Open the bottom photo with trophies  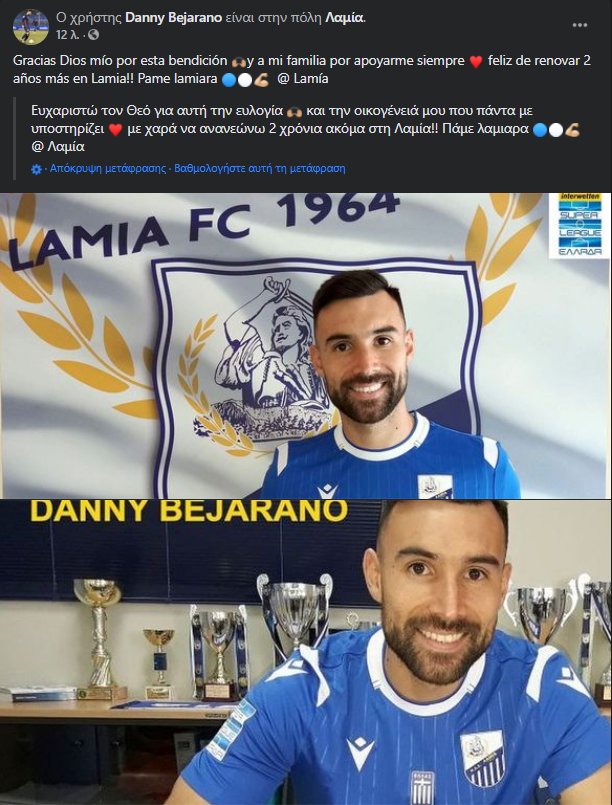click(306, 653)
